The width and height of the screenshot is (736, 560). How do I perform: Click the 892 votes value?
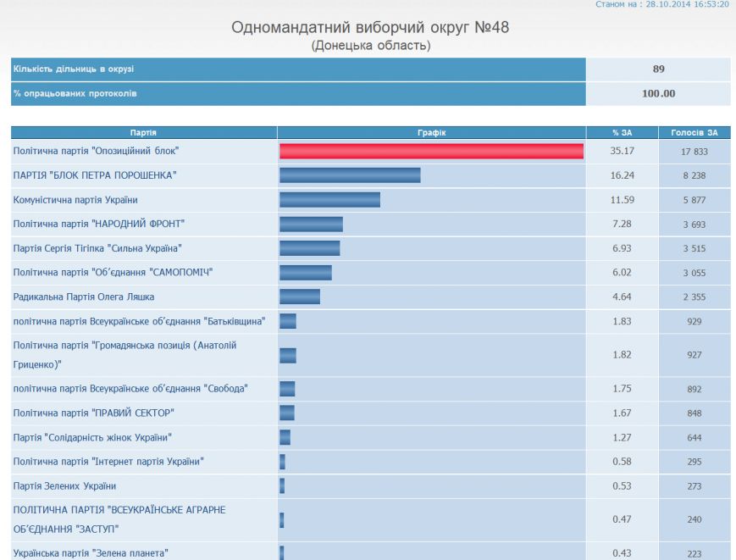click(694, 389)
